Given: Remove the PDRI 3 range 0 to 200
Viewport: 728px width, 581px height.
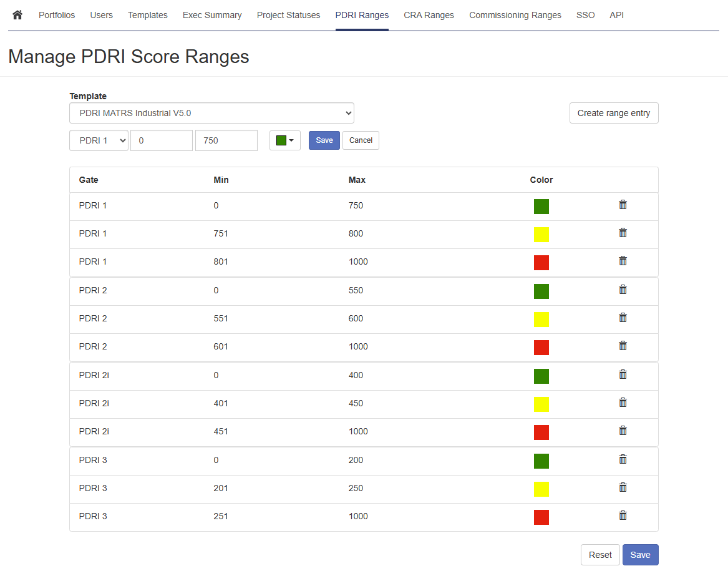Looking at the screenshot, I should (x=623, y=459).
